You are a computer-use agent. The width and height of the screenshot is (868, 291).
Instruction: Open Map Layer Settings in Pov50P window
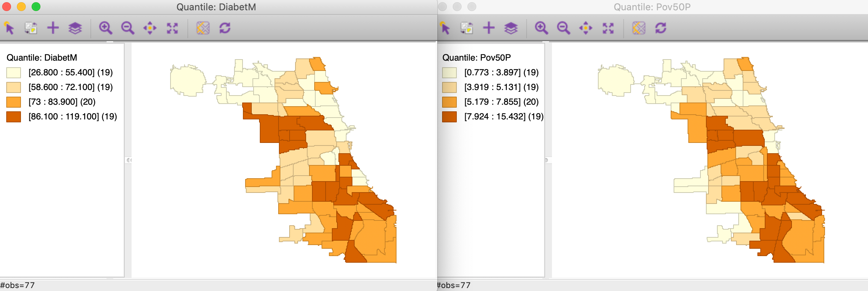pos(511,28)
